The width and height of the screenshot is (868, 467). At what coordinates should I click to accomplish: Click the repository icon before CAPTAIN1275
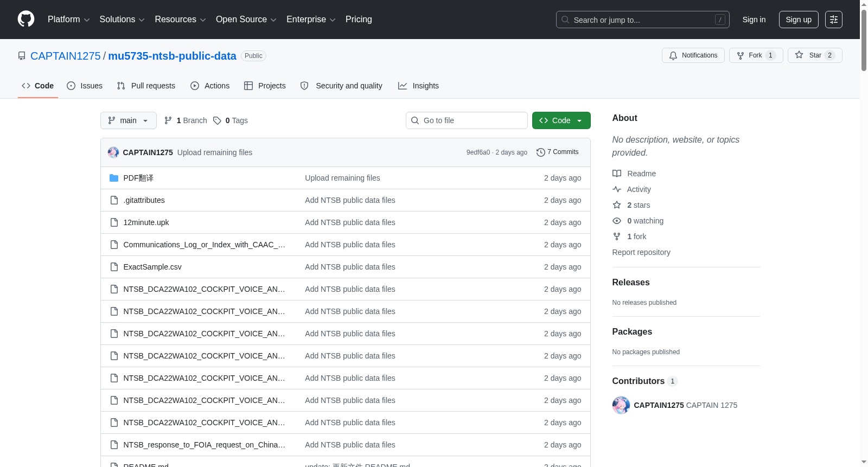pyautogui.click(x=22, y=56)
